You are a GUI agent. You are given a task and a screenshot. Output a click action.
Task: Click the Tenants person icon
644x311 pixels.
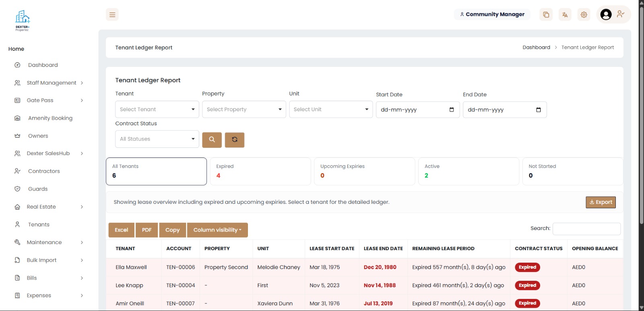17,224
